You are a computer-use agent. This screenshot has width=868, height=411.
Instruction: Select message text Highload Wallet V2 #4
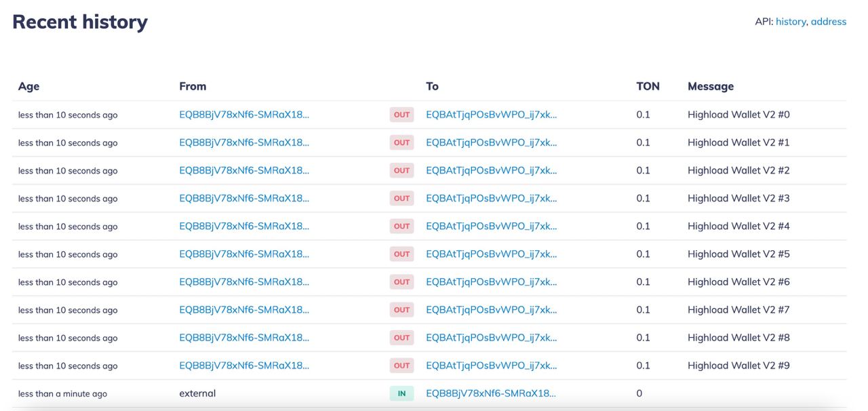point(738,226)
